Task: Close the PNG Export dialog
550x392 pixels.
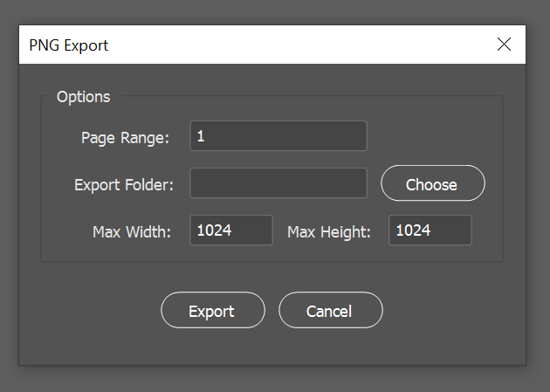Action: [504, 45]
